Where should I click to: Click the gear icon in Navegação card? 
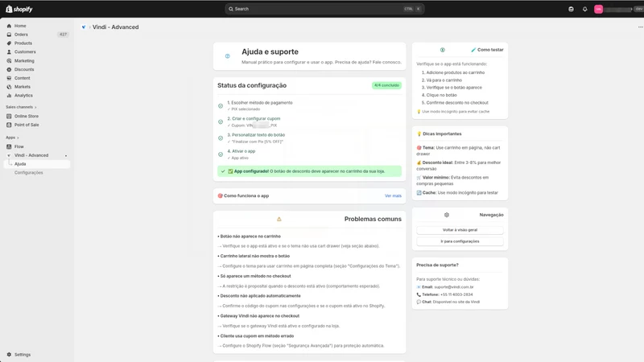(447, 215)
